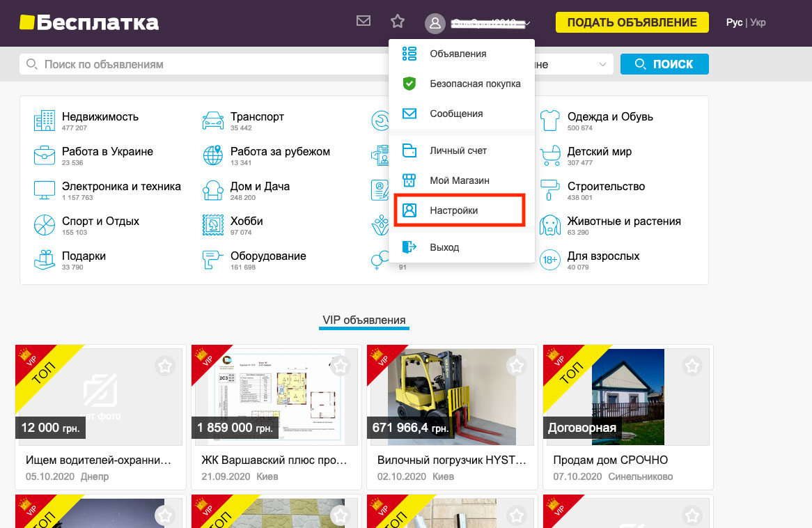Click the Одежда и Обувь t-shirt icon
The height and width of the screenshot is (528, 812).
tap(550, 121)
